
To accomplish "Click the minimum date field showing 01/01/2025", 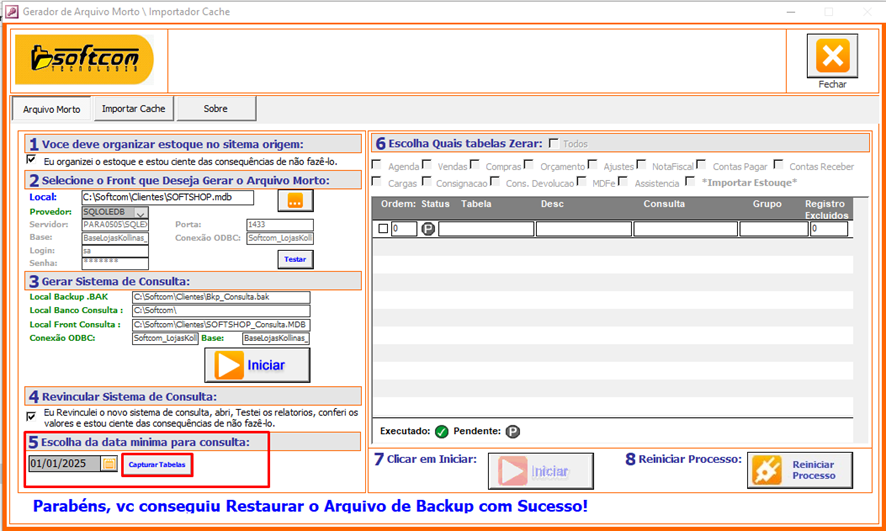I will tap(64, 464).
